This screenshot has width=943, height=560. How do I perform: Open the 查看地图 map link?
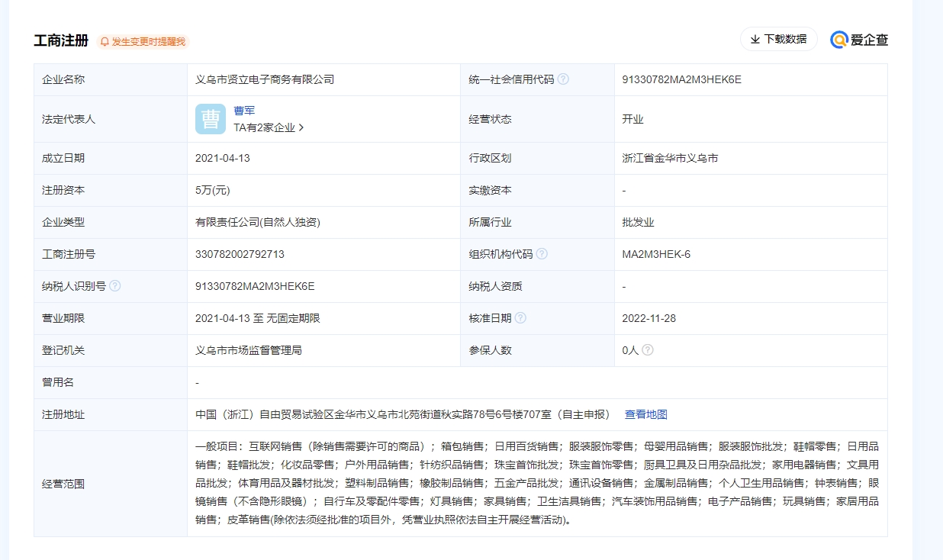(x=645, y=414)
